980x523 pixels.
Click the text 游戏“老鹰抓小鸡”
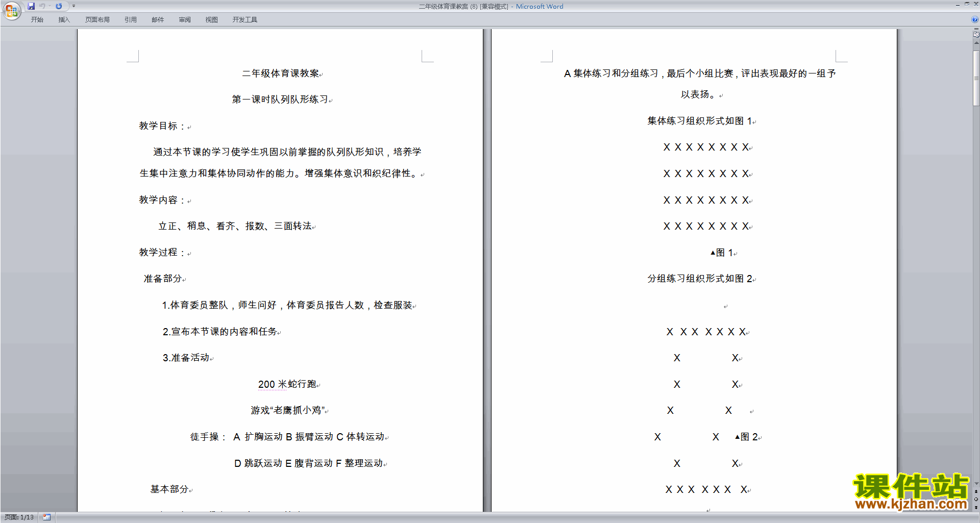tap(288, 410)
